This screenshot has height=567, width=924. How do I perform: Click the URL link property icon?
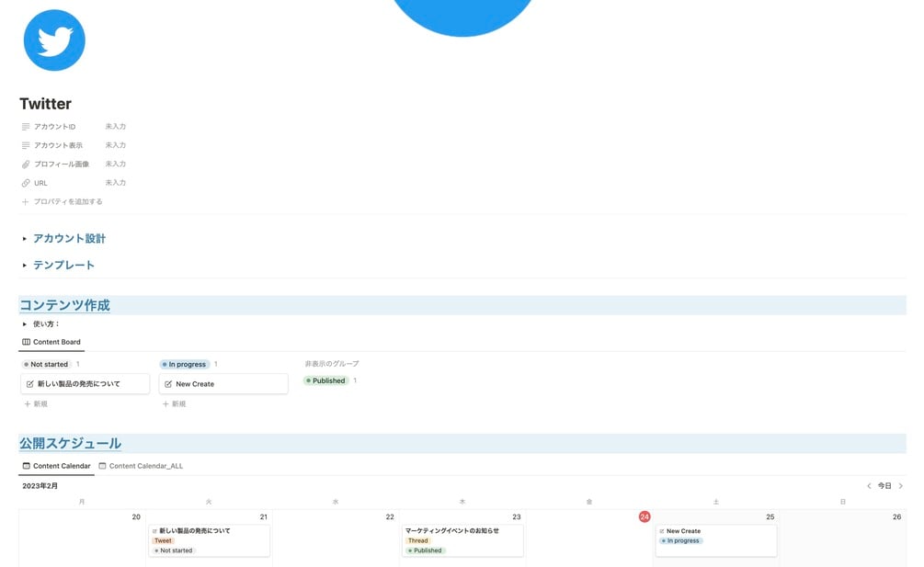tap(26, 183)
